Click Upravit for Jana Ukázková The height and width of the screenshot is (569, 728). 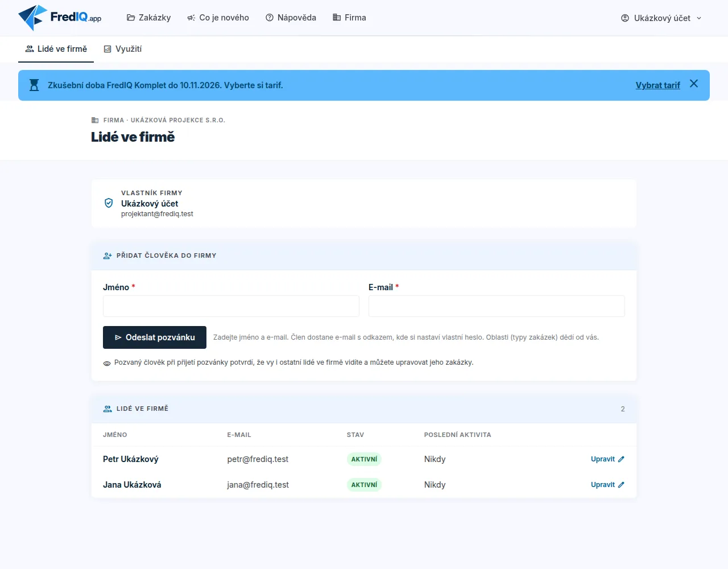tap(608, 485)
